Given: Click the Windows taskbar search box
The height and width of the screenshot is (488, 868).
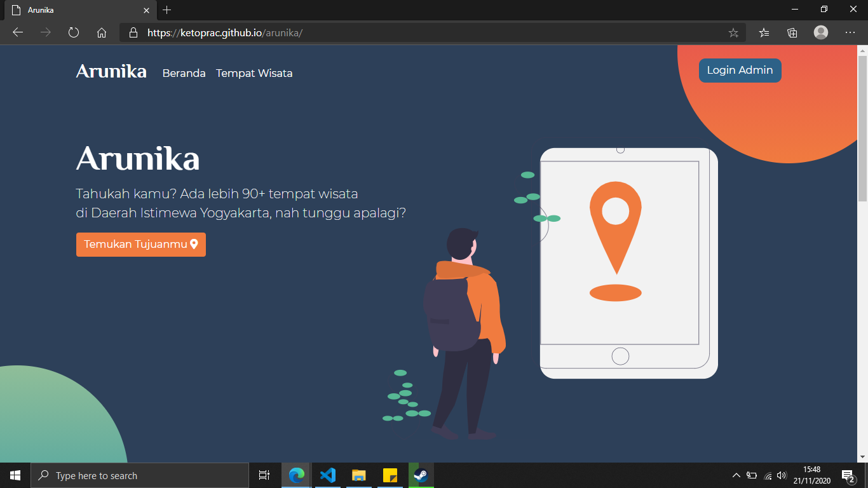Looking at the screenshot, I should click(140, 475).
